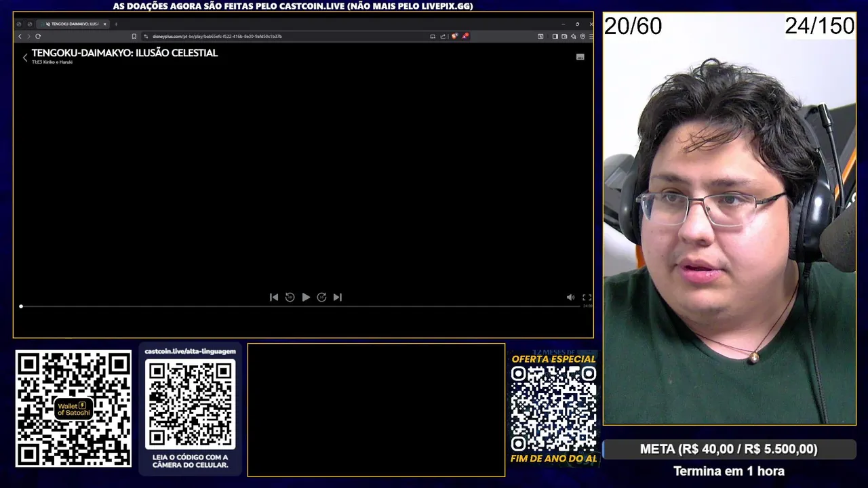Open the browser hamburger main menu
Viewport: 868px width, 488px height.
tap(591, 37)
